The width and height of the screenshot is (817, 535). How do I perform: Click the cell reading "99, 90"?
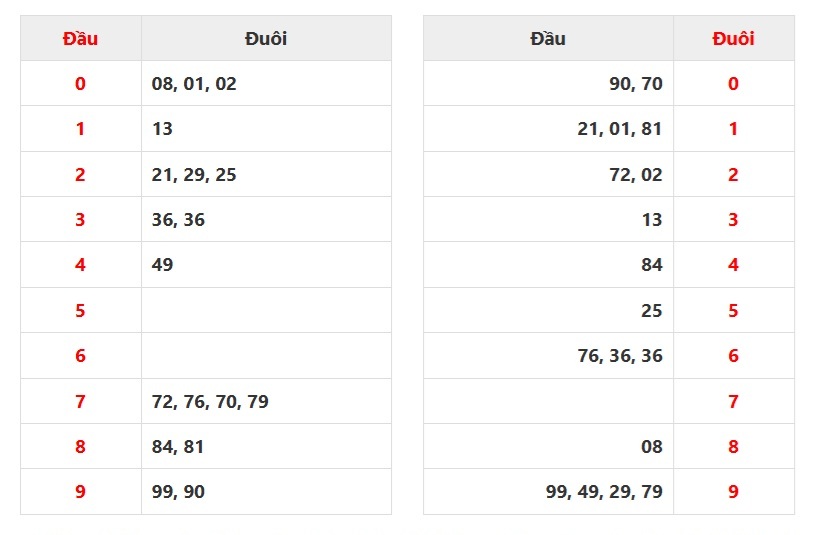click(x=178, y=492)
